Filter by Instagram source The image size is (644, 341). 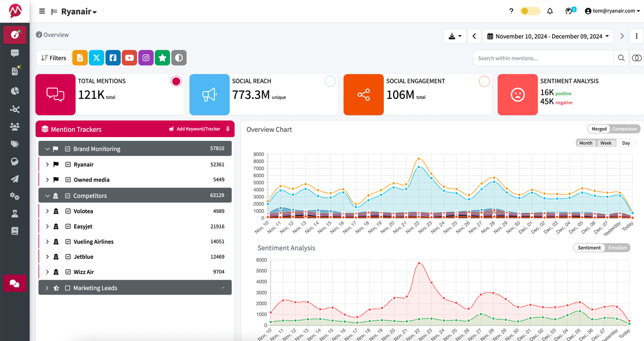(146, 58)
